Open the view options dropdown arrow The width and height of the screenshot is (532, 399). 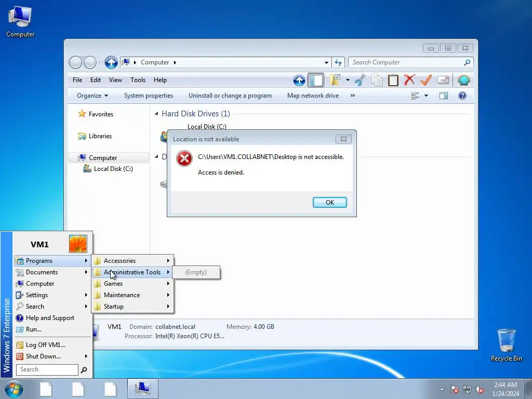click(426, 96)
